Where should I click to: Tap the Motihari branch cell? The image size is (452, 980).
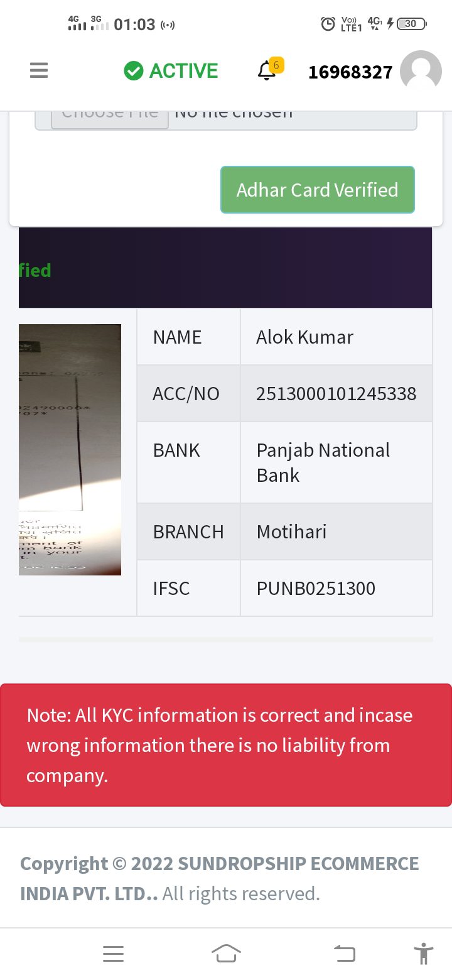[x=291, y=532]
